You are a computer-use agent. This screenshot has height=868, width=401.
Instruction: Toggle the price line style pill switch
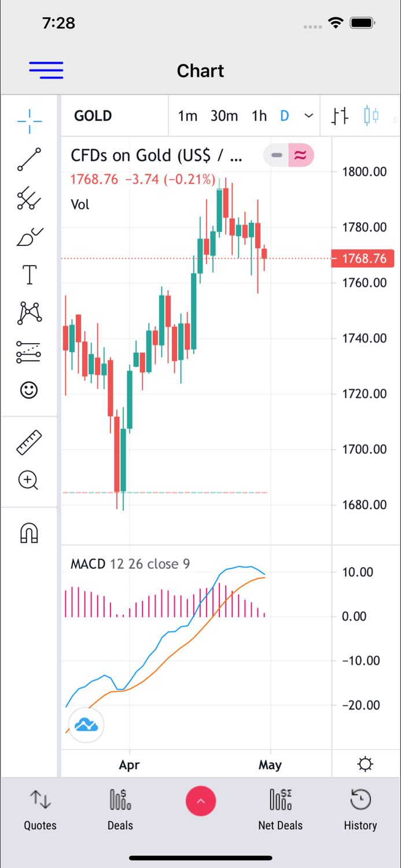pos(288,155)
